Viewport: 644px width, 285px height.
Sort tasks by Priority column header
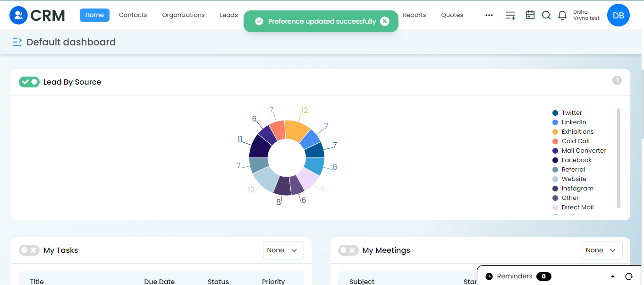click(x=273, y=281)
